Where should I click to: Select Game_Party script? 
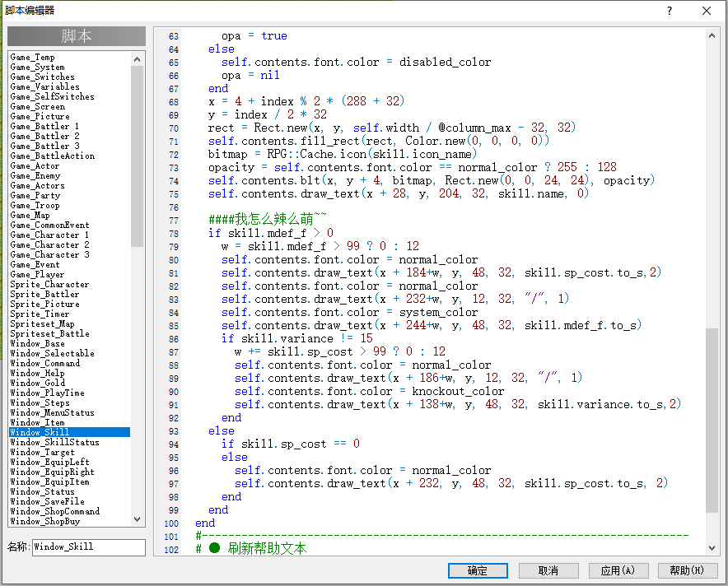click(35, 195)
